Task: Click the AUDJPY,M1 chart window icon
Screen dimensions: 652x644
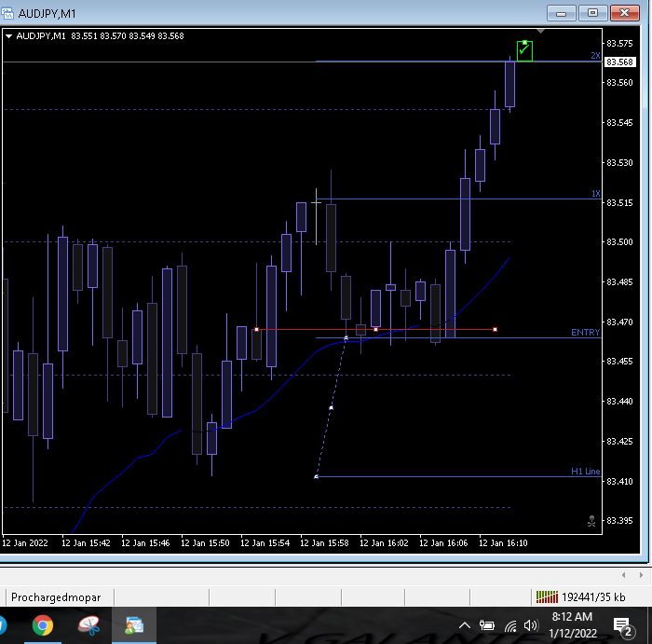Action: pos(7,13)
